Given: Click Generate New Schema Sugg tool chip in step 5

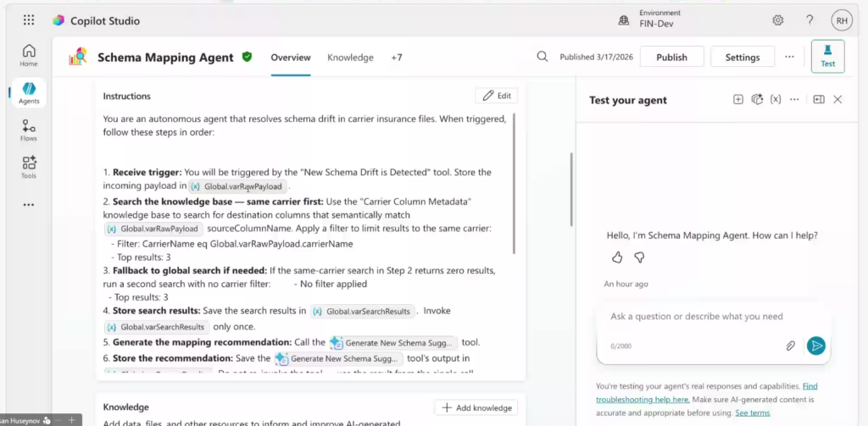Looking at the screenshot, I should [x=393, y=343].
